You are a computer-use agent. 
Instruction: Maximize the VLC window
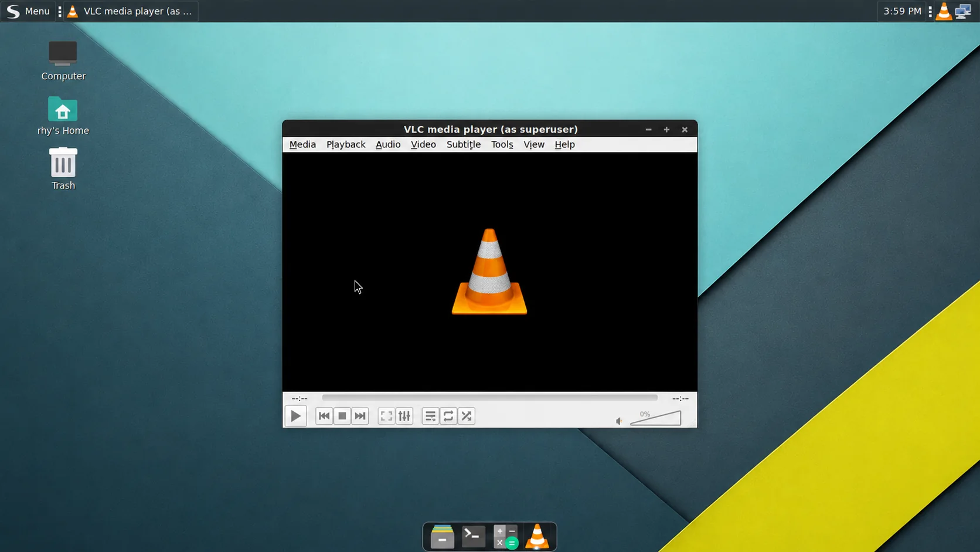(x=666, y=130)
